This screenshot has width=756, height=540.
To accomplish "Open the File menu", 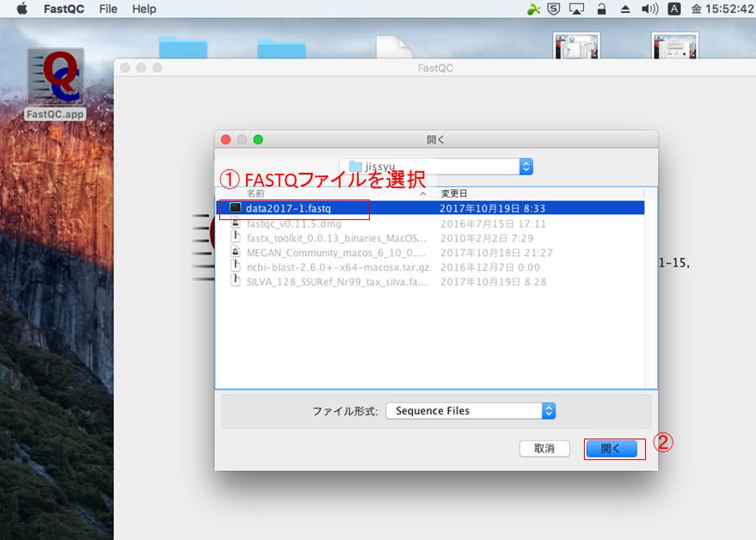I will coord(108,9).
